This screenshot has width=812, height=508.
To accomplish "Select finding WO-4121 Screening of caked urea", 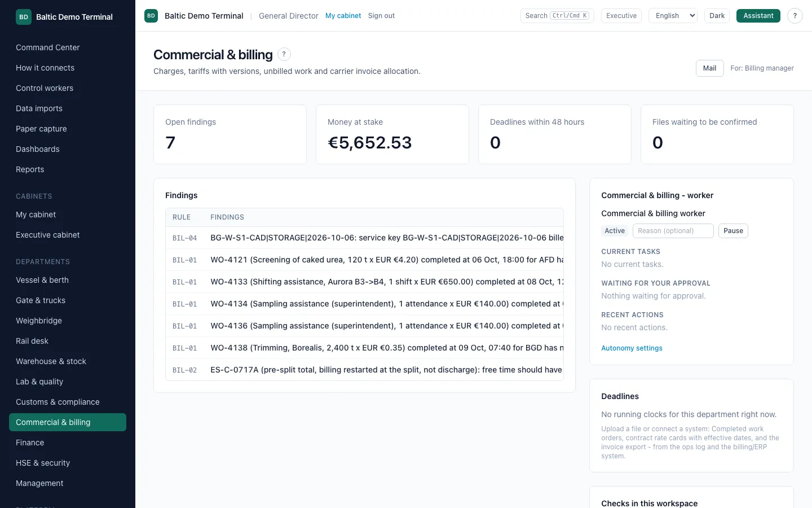I will 364,260.
